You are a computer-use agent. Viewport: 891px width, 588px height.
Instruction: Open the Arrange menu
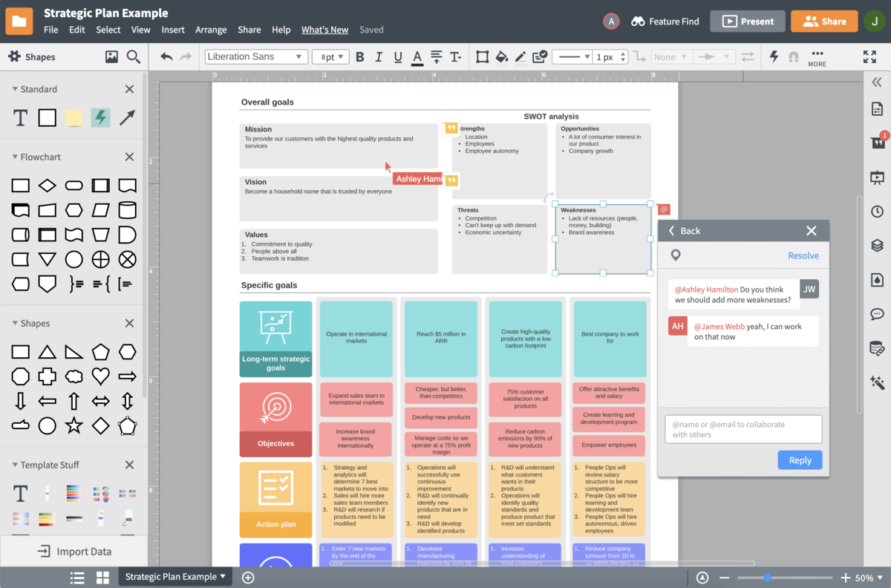coord(211,30)
